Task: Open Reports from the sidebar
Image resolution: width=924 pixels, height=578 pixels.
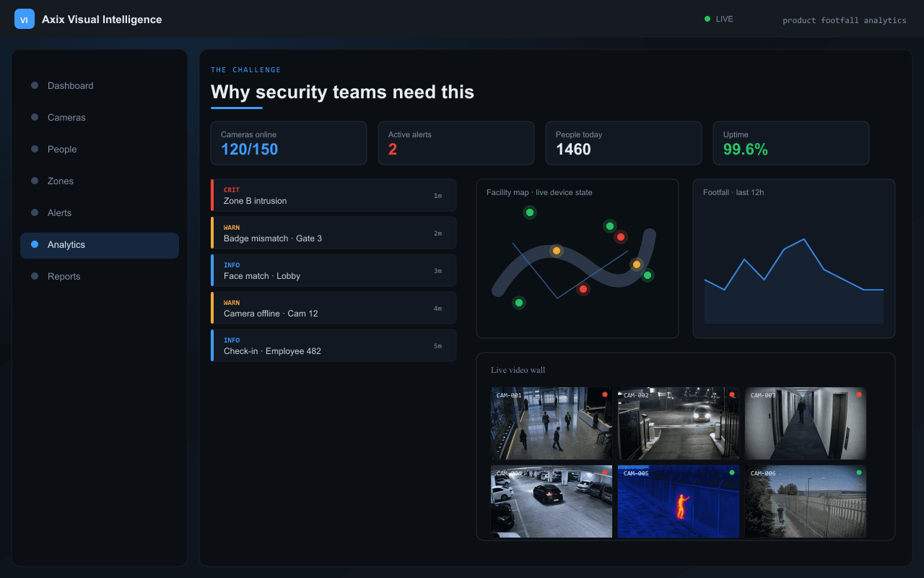Action: click(x=100, y=276)
